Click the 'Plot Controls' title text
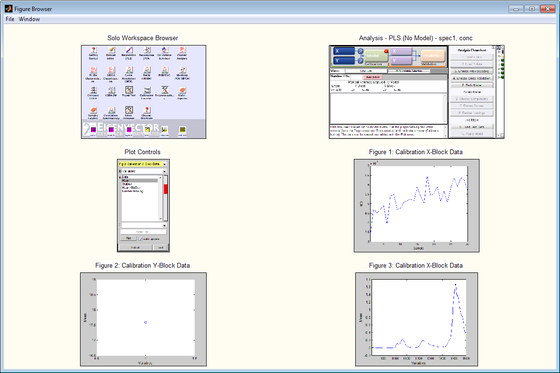 [x=142, y=152]
